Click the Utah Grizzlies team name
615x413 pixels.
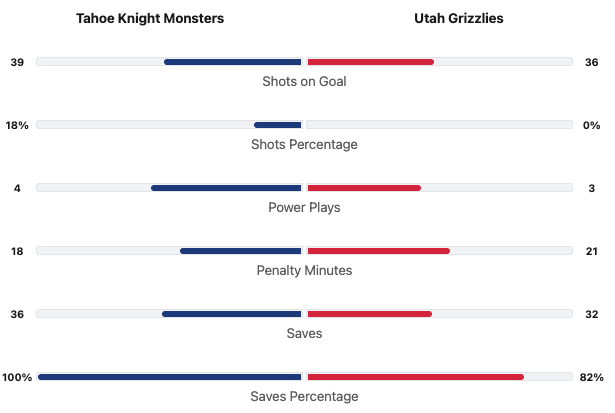459,19
